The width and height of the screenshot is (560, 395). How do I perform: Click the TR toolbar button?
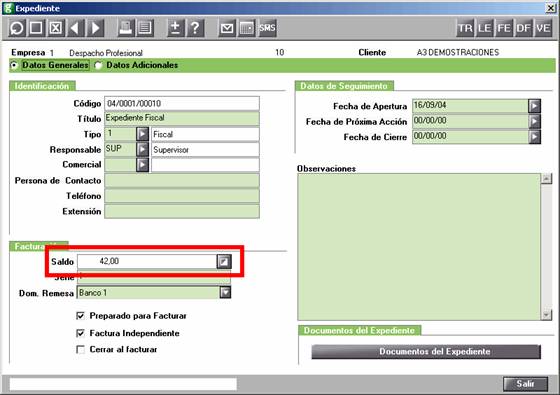(465, 28)
